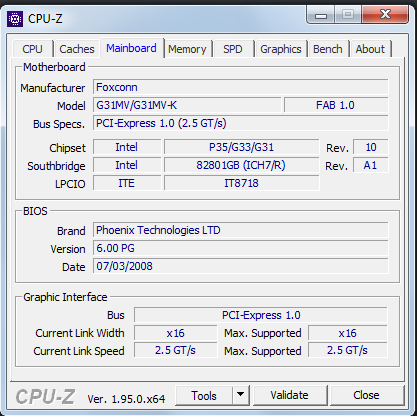Click the LPCIO vendor ITE field
Image resolution: width=417 pixels, height=416 pixels.
127,183
